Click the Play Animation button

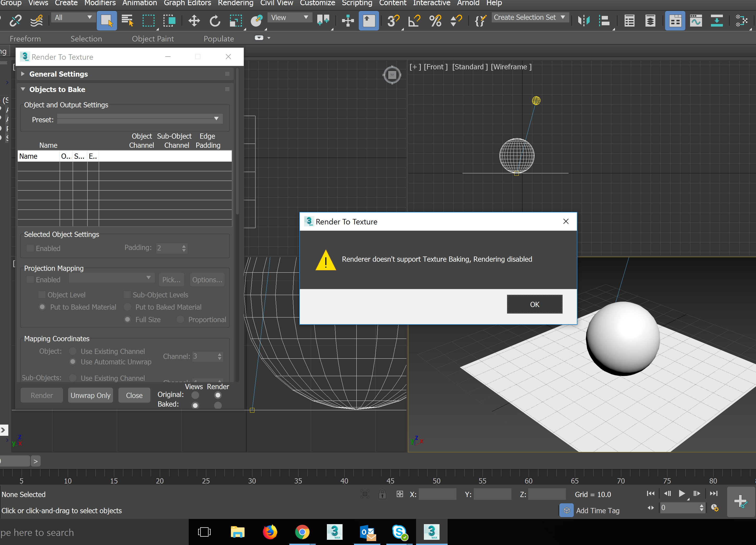tap(682, 494)
